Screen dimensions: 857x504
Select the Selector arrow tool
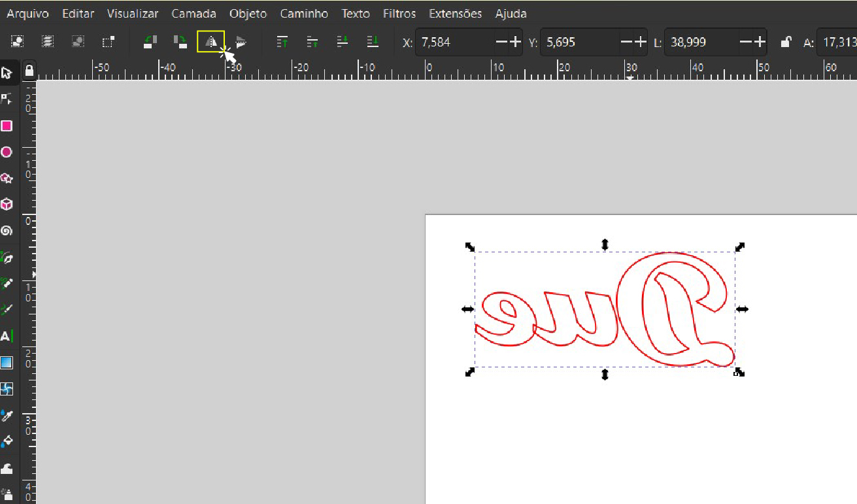7,72
